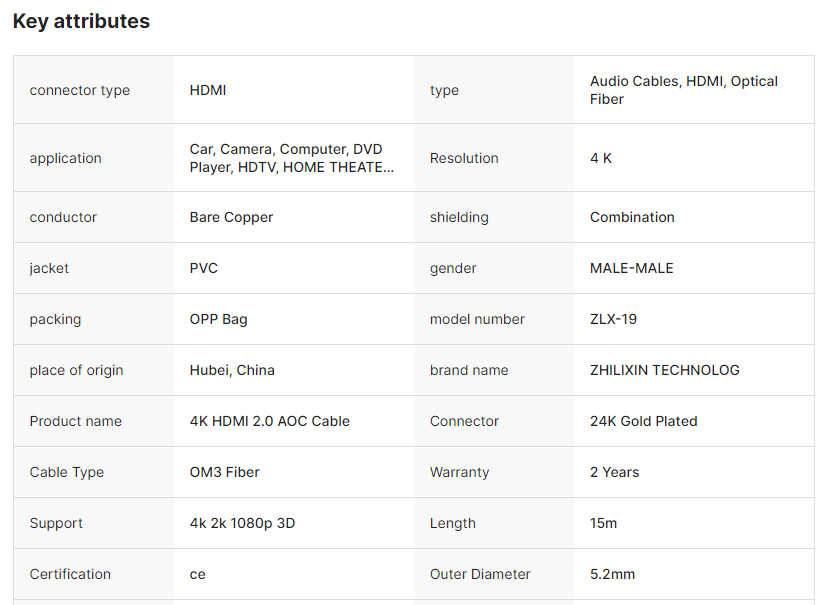This screenshot has width=831, height=605.
Task: Click the Key attributes heading
Action: pyautogui.click(x=81, y=21)
